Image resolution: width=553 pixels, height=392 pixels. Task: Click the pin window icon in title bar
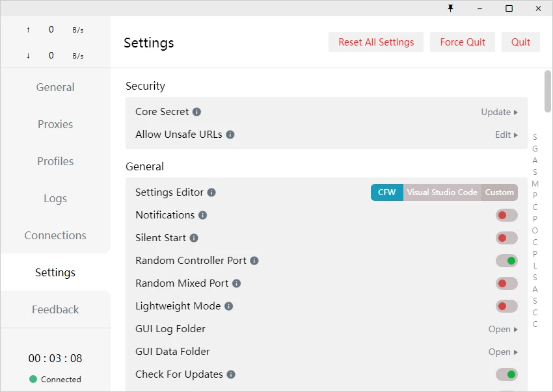click(450, 8)
